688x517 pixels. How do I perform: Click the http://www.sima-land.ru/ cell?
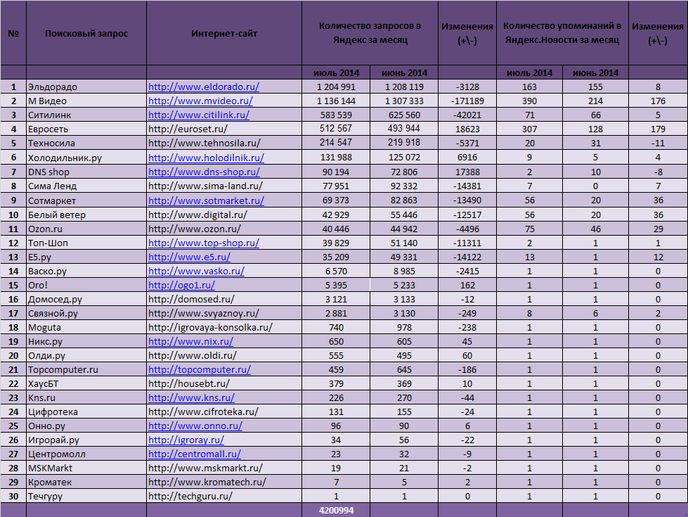pos(224,186)
